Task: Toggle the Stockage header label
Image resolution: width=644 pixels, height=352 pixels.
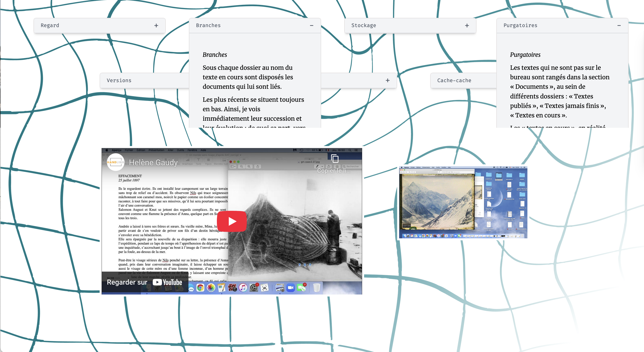Action: [363, 26]
